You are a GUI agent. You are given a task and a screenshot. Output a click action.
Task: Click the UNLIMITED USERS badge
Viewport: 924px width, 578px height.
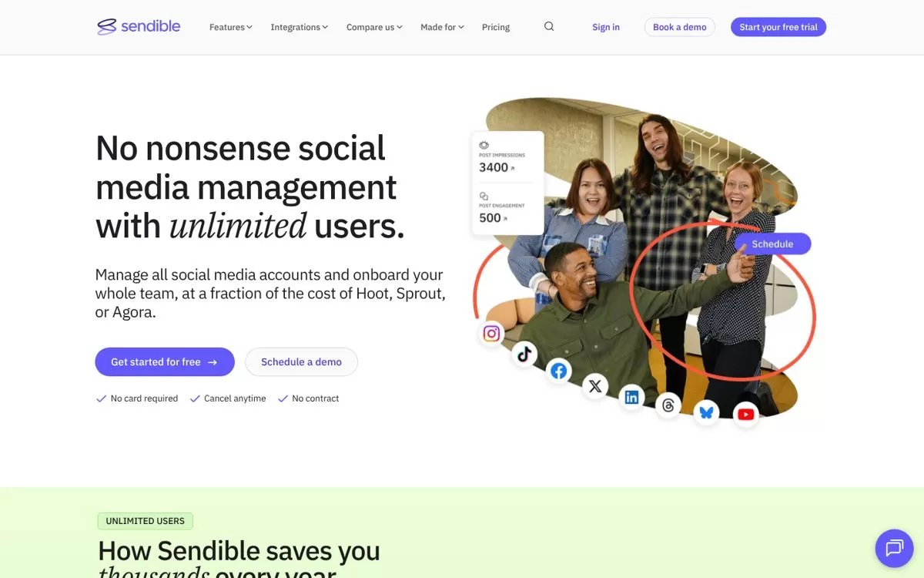(146, 521)
